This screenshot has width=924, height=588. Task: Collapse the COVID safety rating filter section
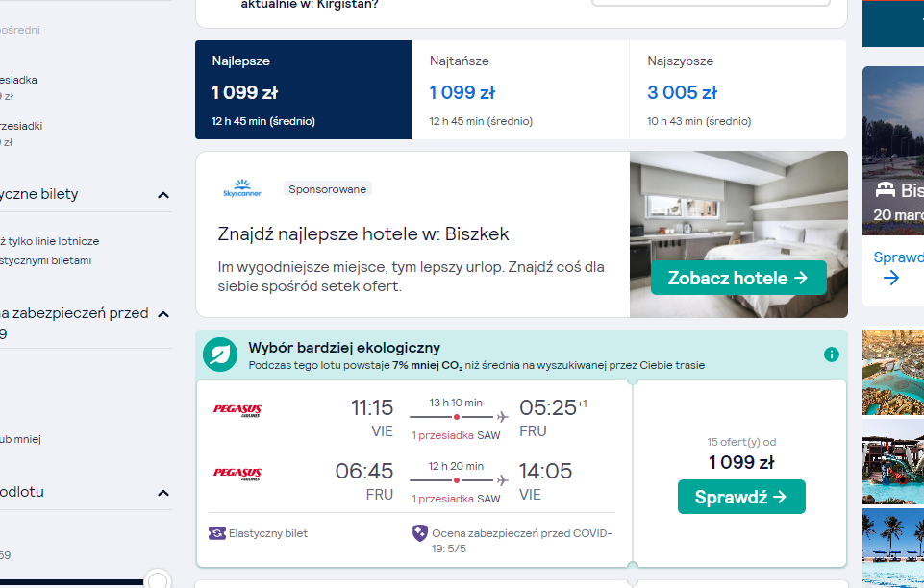[163, 314]
